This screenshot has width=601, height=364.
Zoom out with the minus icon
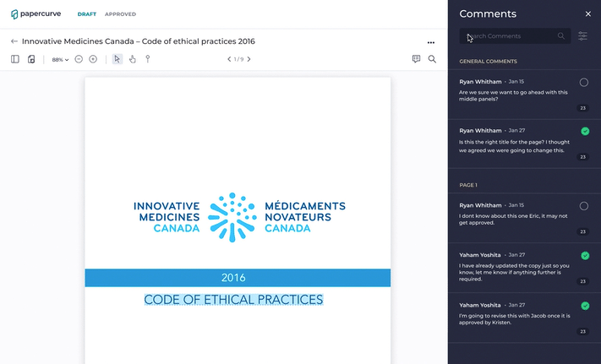coord(79,59)
